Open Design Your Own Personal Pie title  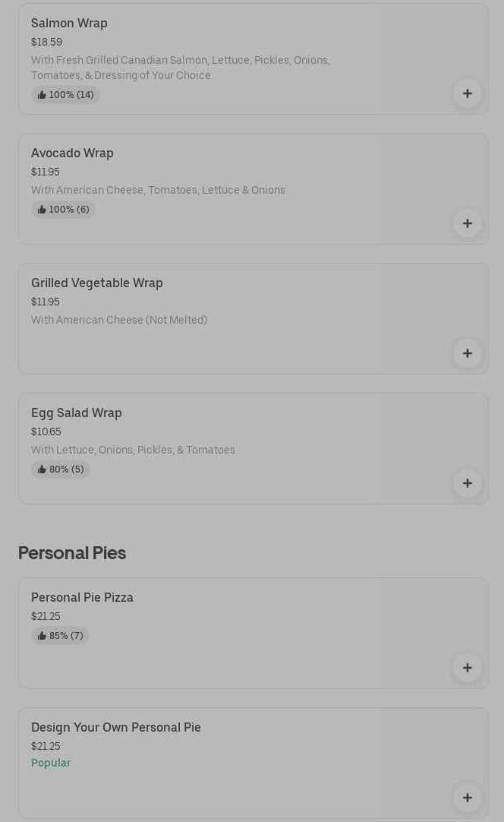[x=116, y=727]
